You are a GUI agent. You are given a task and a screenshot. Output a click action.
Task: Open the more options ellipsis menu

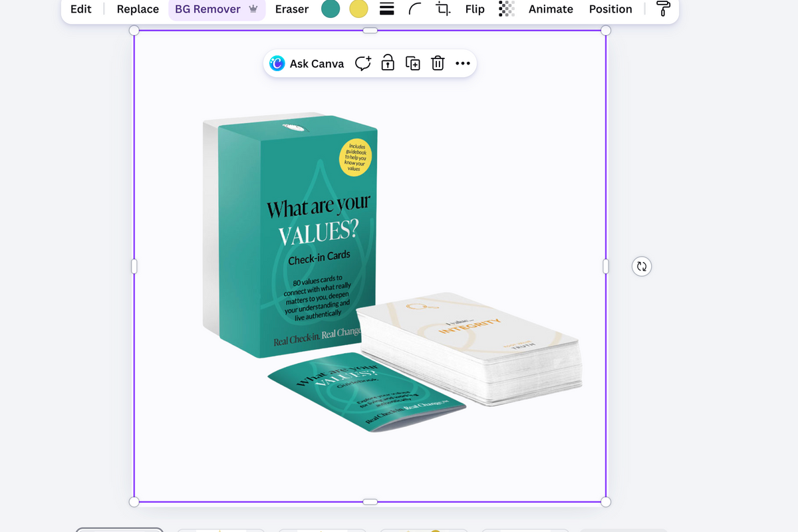(x=463, y=64)
